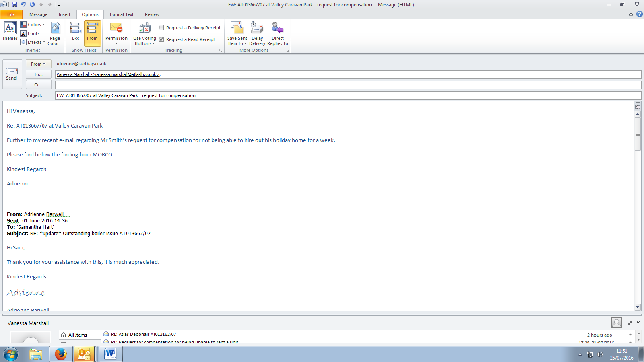Click Vanessa Marshall's avatar thumbnail

(31, 338)
